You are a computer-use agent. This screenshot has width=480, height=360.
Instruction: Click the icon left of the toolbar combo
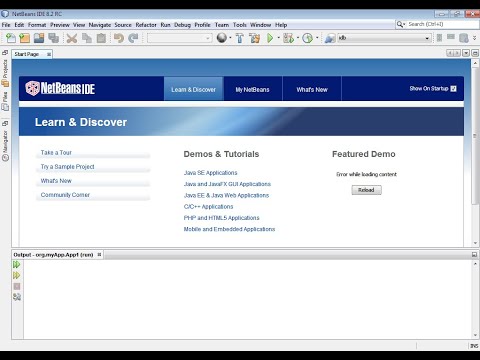coord(330,38)
